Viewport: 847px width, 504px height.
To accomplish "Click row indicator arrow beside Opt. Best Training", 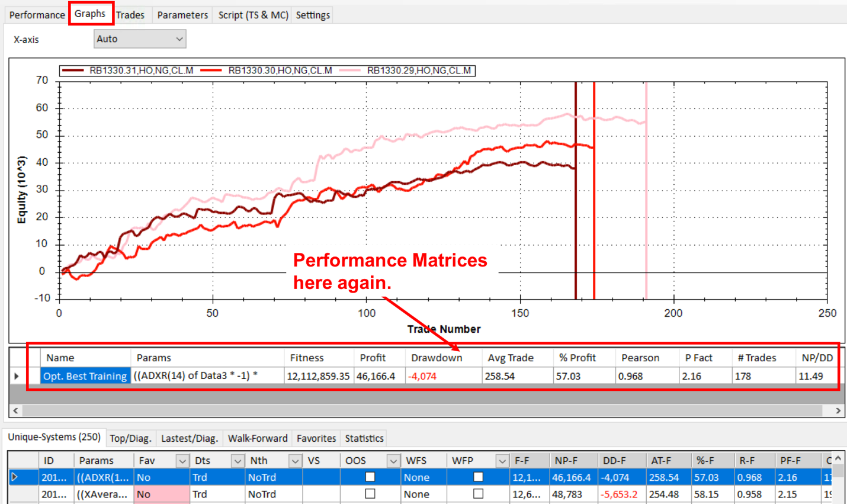I will coord(17,376).
